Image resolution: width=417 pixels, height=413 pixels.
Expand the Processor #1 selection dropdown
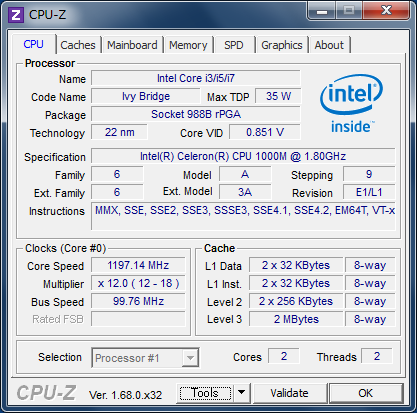point(190,358)
